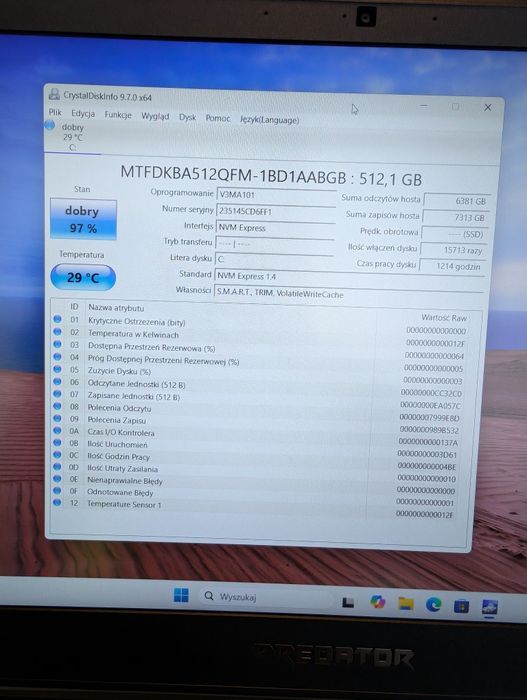The width and height of the screenshot is (527, 700).
Task: Click the Prędk. obrotowa value (SSD)
Action: tap(454, 234)
